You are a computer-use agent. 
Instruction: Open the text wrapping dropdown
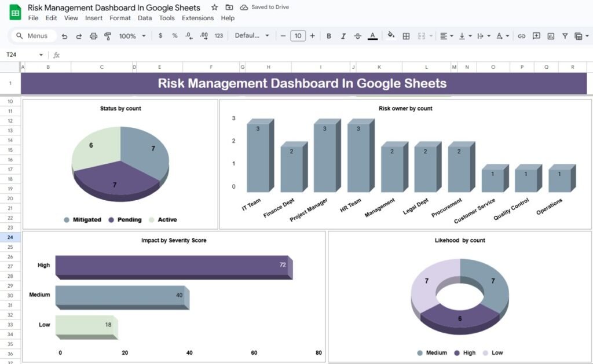[484, 36]
